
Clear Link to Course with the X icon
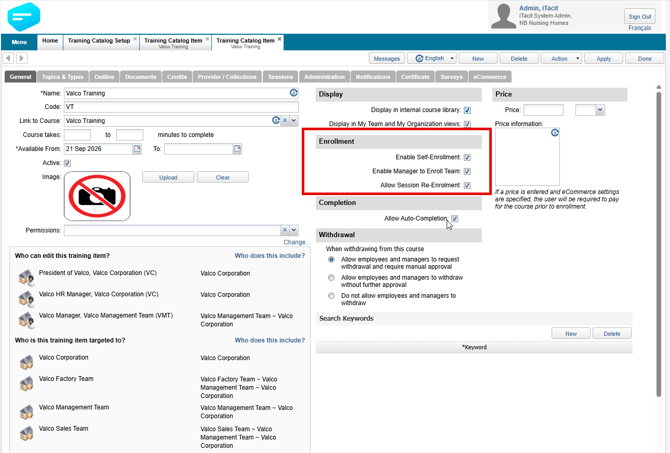coord(285,121)
